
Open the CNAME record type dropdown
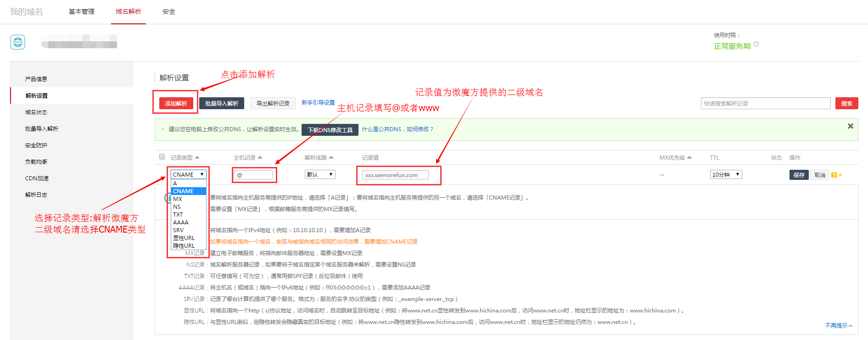pos(189,174)
